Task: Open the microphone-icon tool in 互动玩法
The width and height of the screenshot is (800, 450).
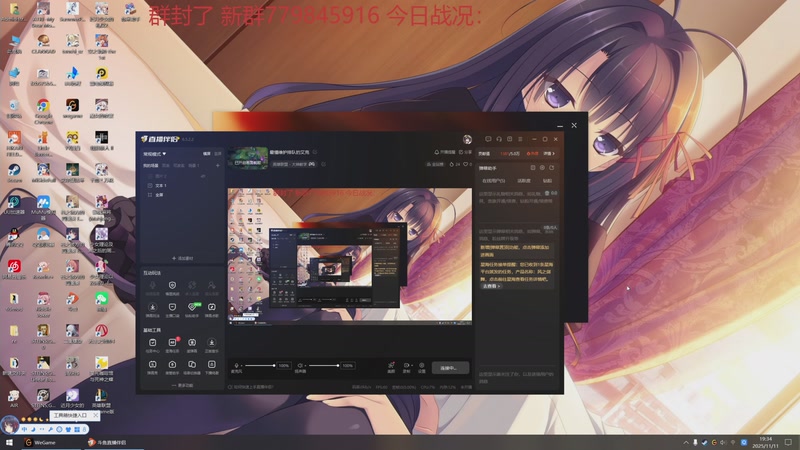Action: (x=152, y=287)
